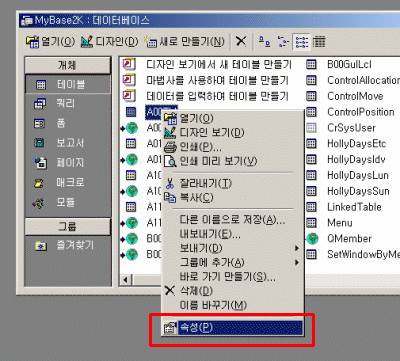400x361 pixels.
Task: Choose 이름 바꾸기(M) menu item
Action: [x=232, y=305]
